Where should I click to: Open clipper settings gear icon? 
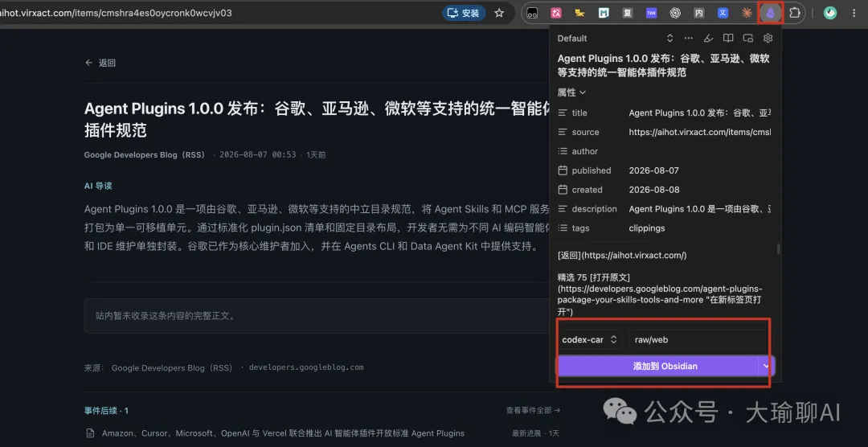768,39
